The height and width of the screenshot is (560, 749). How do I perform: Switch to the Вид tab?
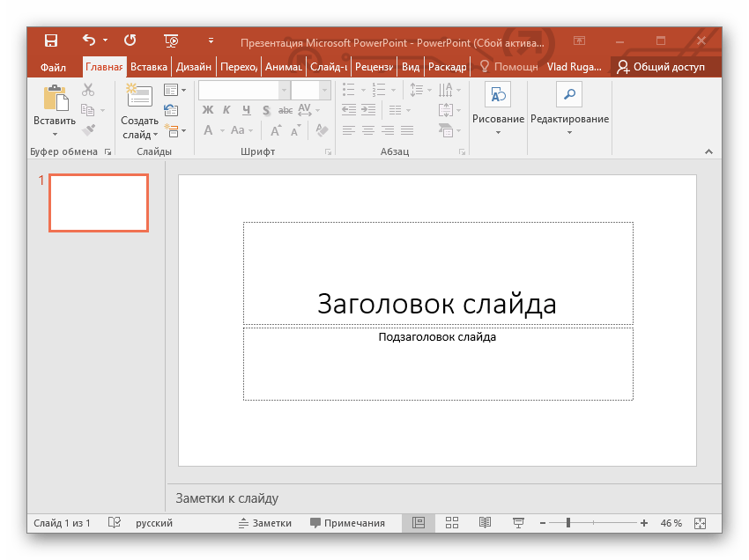point(411,67)
